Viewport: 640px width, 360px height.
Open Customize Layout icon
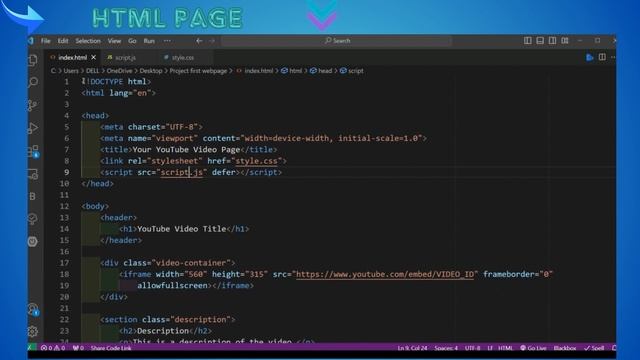(x=565, y=40)
